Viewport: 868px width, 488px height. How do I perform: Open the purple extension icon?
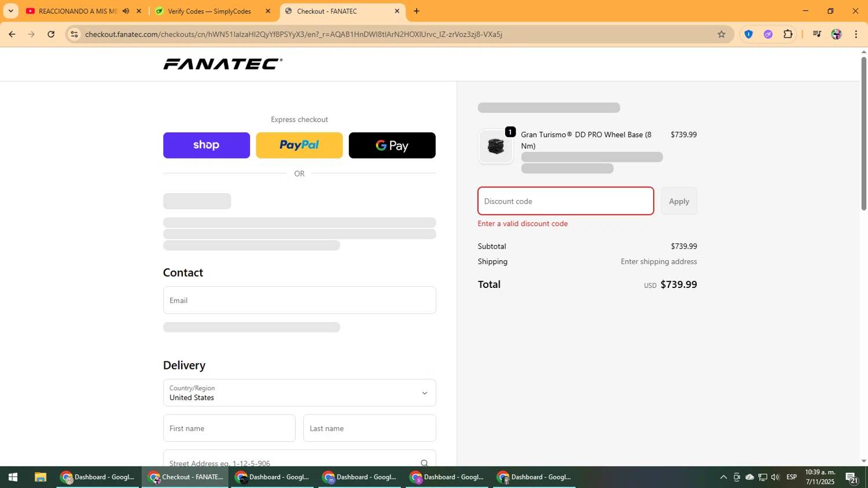[768, 34]
